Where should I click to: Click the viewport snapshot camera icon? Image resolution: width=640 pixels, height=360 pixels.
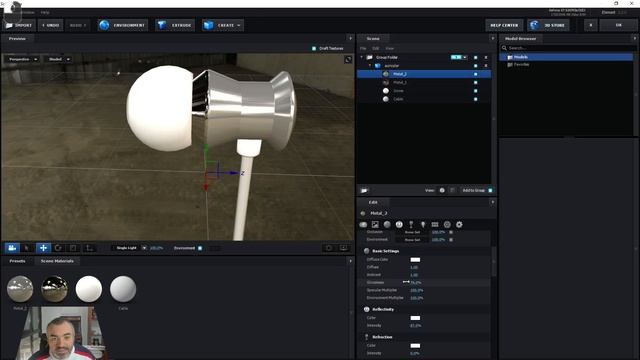click(x=329, y=248)
